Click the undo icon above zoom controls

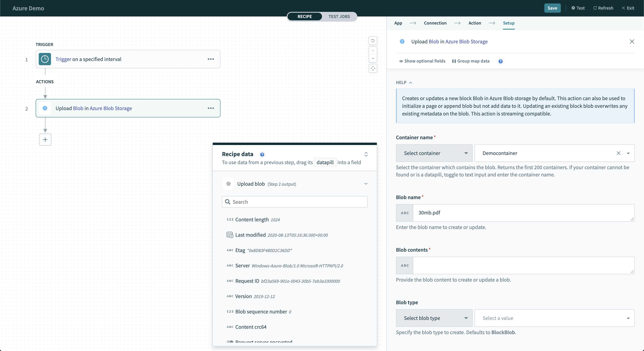pyautogui.click(x=373, y=41)
